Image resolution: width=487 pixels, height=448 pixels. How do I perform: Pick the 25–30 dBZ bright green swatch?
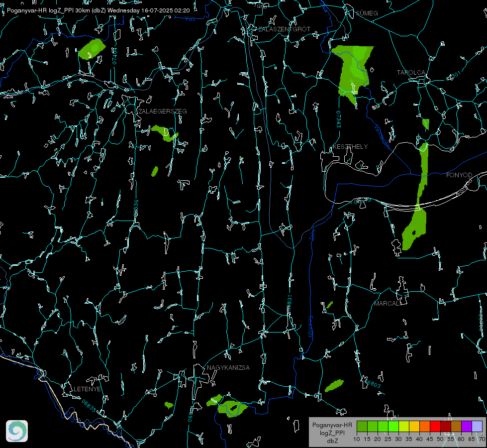393,426
